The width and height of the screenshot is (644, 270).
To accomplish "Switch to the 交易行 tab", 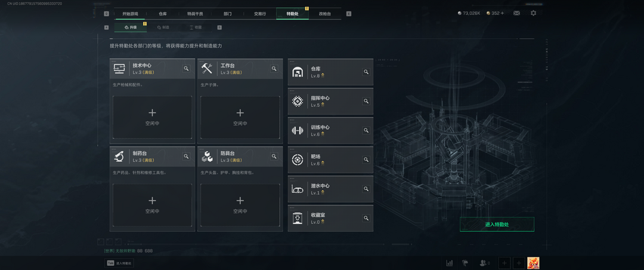I will tap(260, 14).
